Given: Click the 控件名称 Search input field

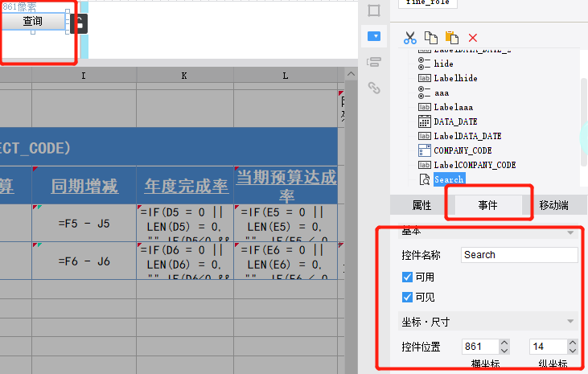Looking at the screenshot, I should pos(519,255).
